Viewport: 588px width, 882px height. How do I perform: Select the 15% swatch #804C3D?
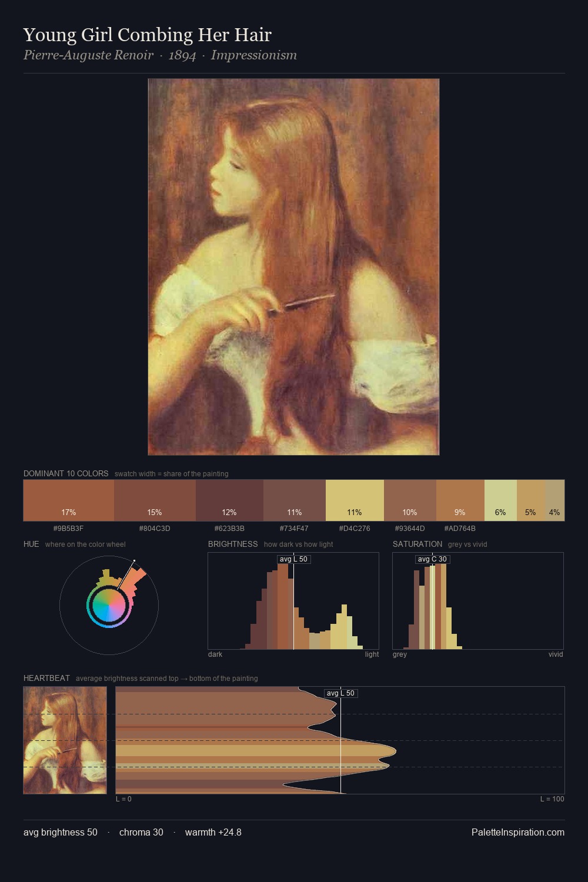pos(155,500)
